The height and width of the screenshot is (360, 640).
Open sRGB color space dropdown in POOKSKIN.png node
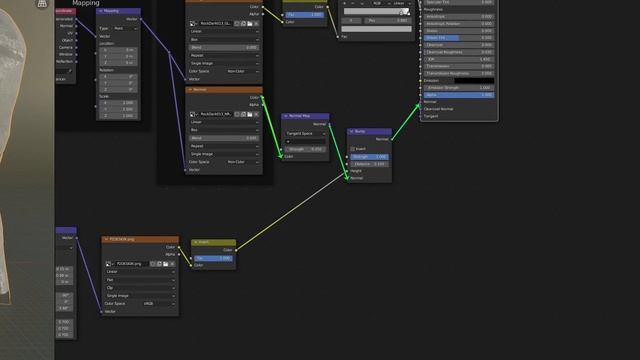pyautogui.click(x=159, y=304)
